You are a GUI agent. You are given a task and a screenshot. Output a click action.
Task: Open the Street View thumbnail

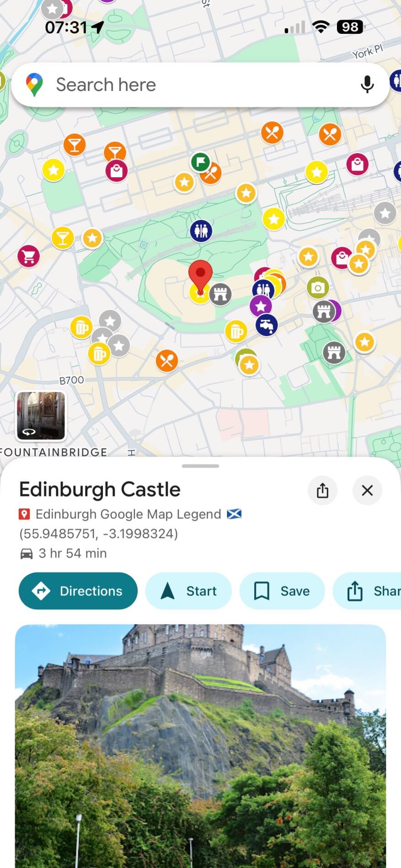tap(41, 416)
